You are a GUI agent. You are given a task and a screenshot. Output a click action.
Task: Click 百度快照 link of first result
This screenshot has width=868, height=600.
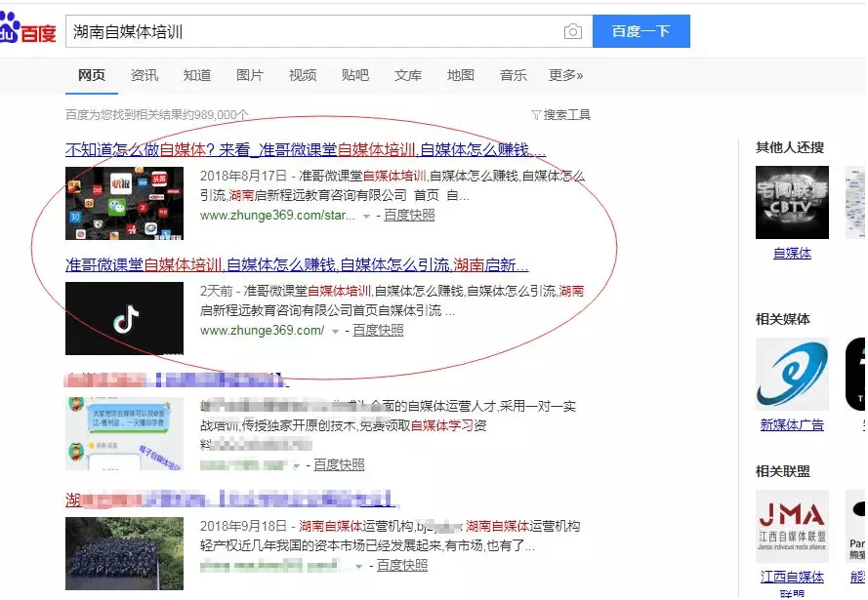[x=409, y=216]
